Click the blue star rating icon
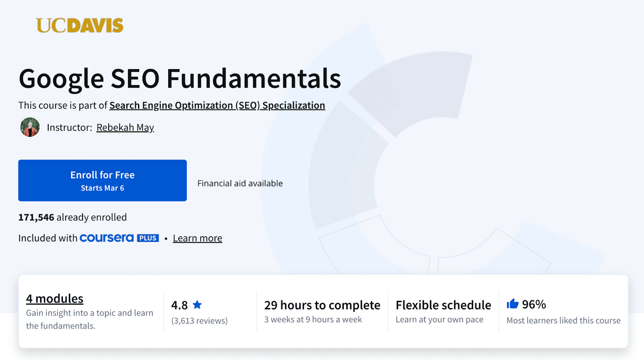Screen dimensions: 644x360 (x=197, y=305)
